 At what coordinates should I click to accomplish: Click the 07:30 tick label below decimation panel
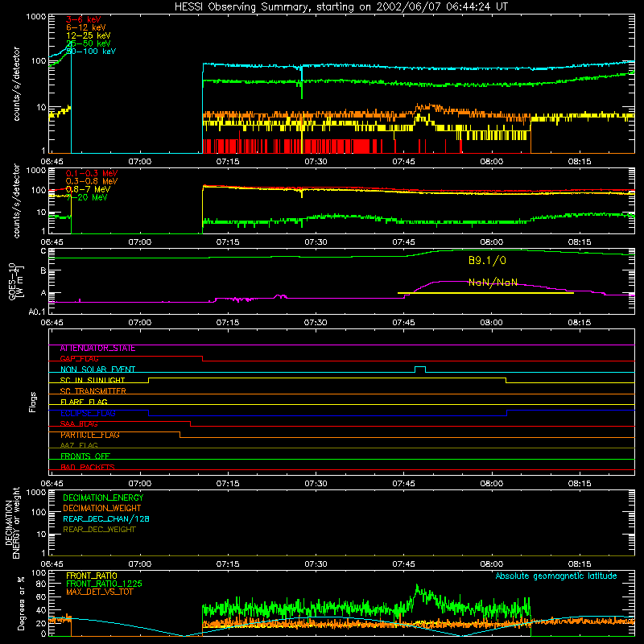coord(316,564)
